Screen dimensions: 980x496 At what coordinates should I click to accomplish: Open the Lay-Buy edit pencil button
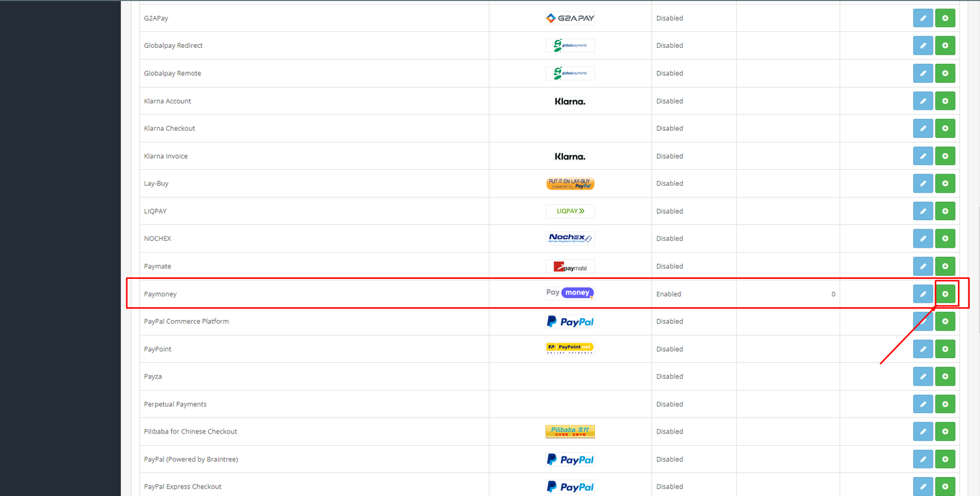pos(922,183)
